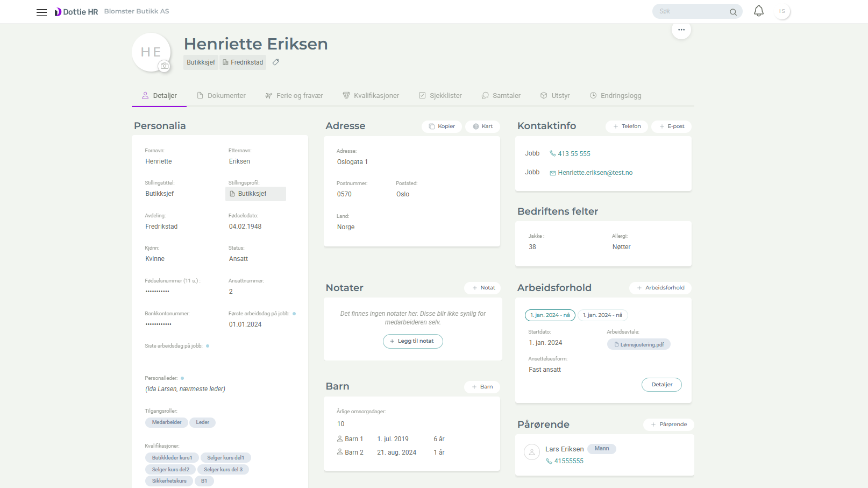Screen dimensions: 868x488
Task: Click the Dottie HR logo
Action: [x=76, y=11]
